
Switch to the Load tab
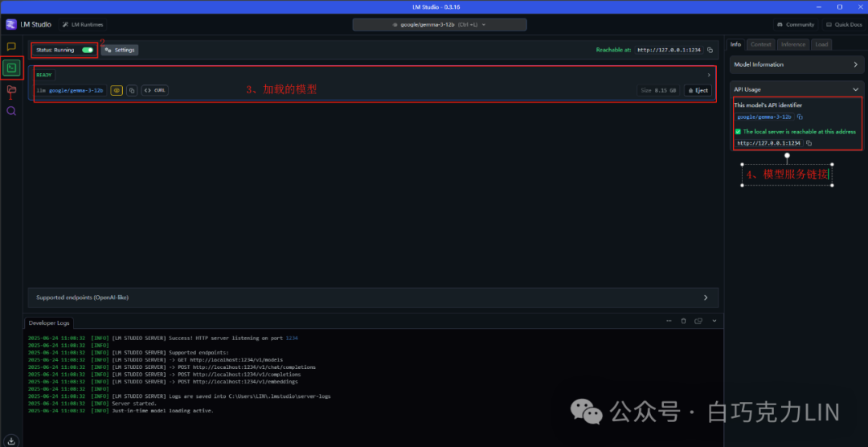(x=821, y=44)
